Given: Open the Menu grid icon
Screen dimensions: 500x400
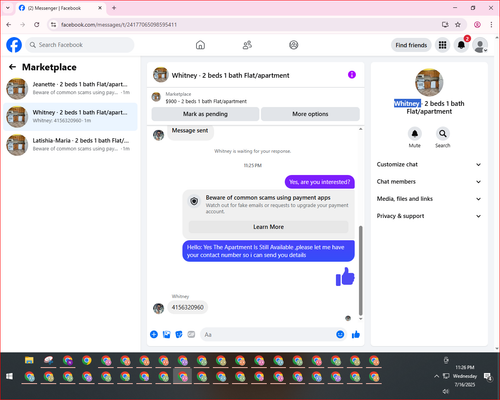Looking at the screenshot, I should (442, 45).
